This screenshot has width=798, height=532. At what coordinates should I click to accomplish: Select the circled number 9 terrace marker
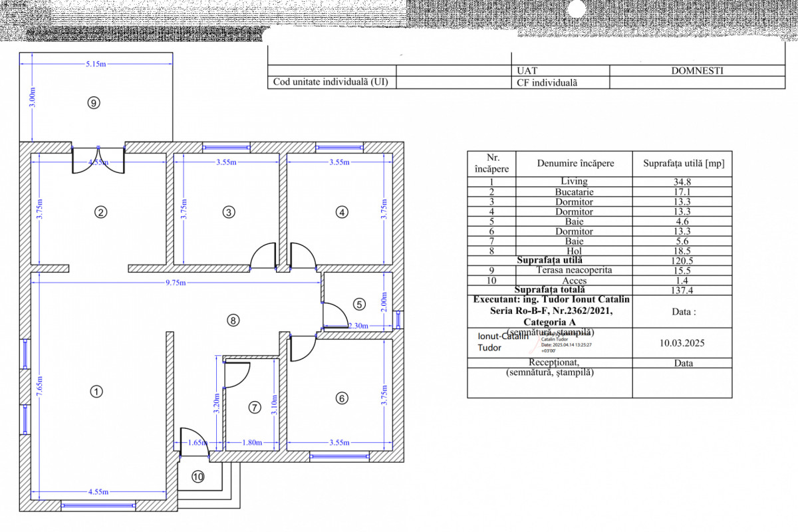[x=94, y=102]
